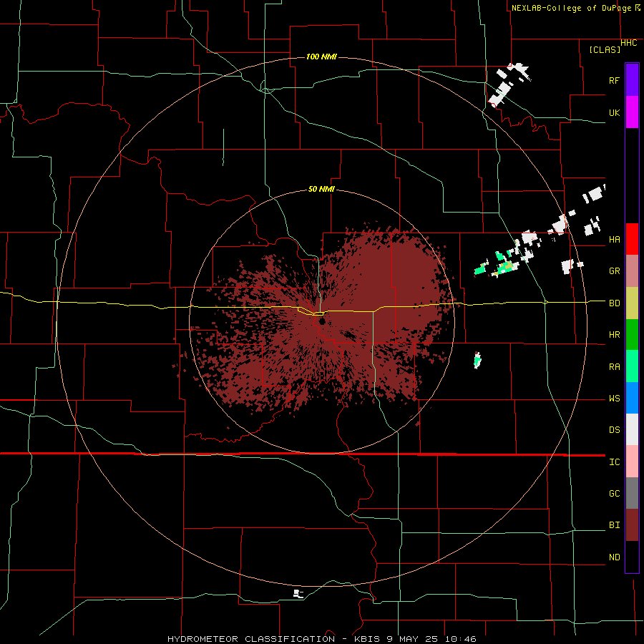Click the WS legend label

614,399
